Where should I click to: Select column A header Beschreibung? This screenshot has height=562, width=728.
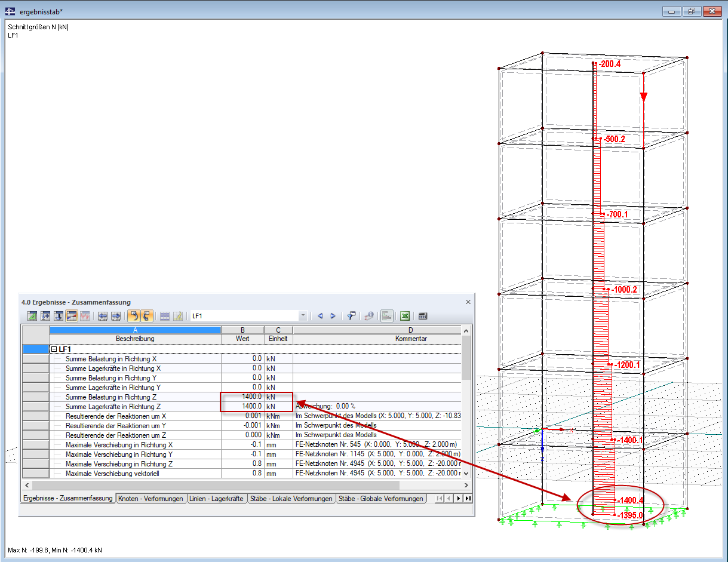click(135, 339)
